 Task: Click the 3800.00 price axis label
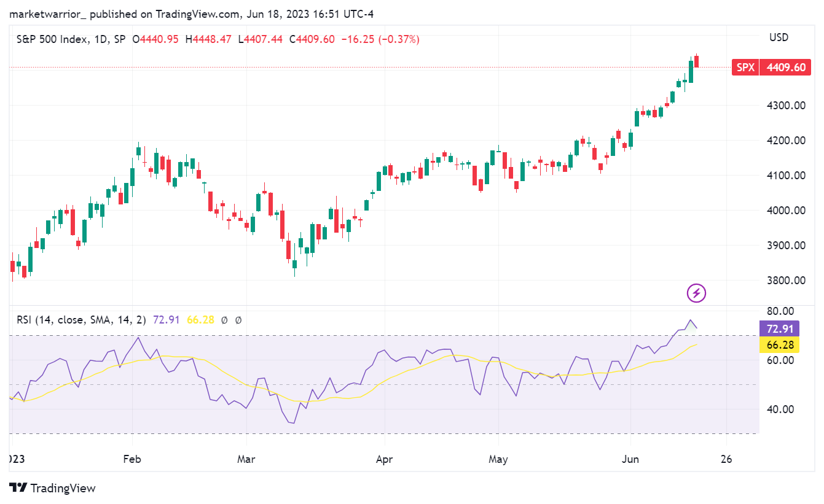pos(786,281)
